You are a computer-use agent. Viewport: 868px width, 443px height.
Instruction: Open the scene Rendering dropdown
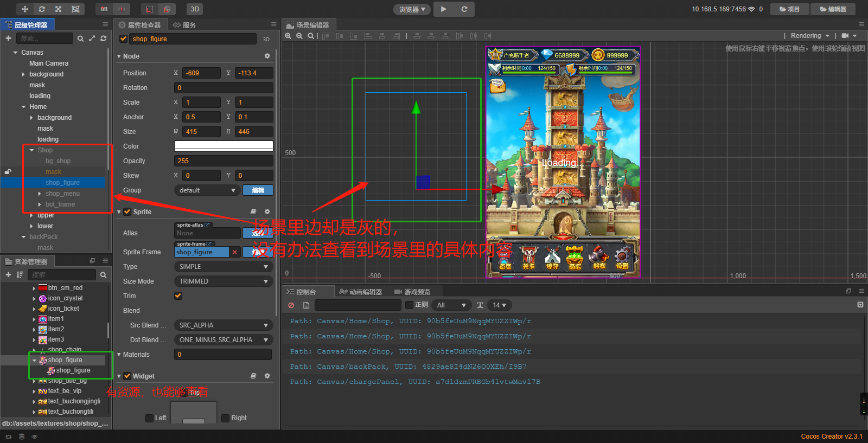[x=810, y=36]
